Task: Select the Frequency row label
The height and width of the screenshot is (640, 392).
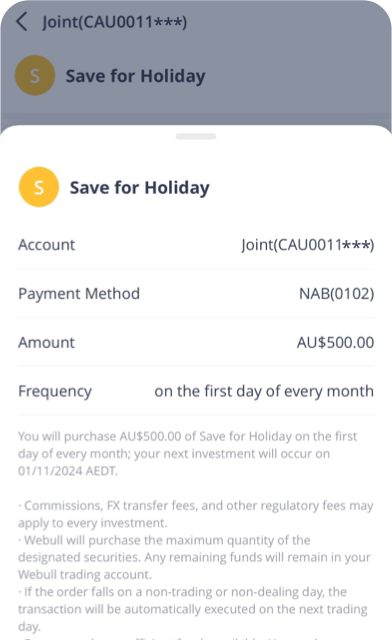Action: [x=55, y=391]
